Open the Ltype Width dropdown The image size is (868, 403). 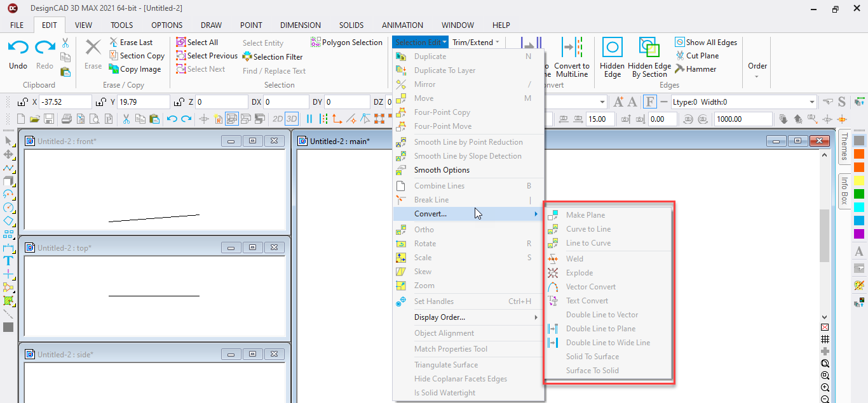[812, 102]
